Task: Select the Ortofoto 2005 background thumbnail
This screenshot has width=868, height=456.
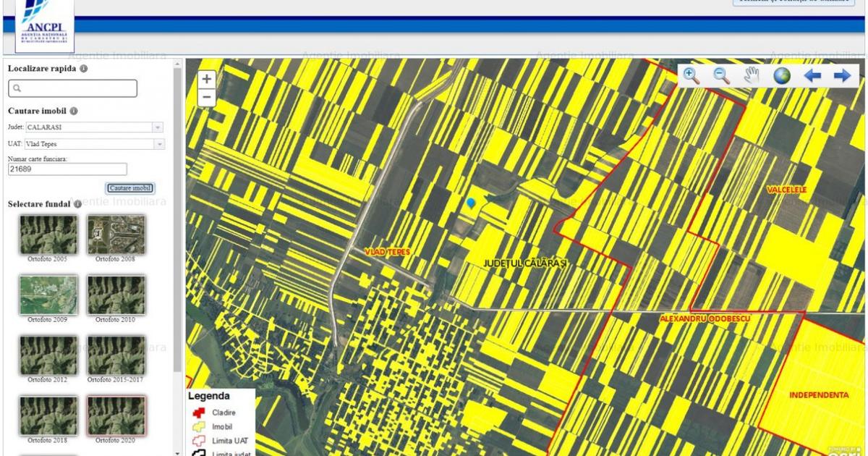Action: point(48,234)
